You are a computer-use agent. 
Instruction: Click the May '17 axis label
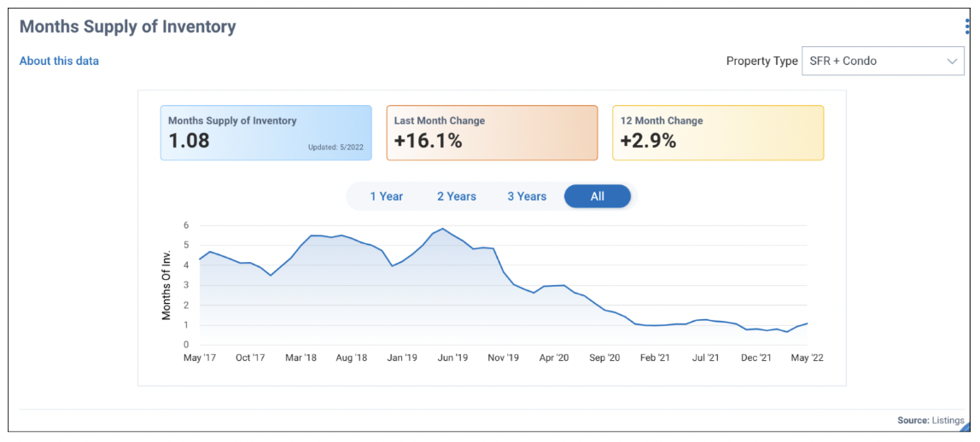click(x=198, y=358)
